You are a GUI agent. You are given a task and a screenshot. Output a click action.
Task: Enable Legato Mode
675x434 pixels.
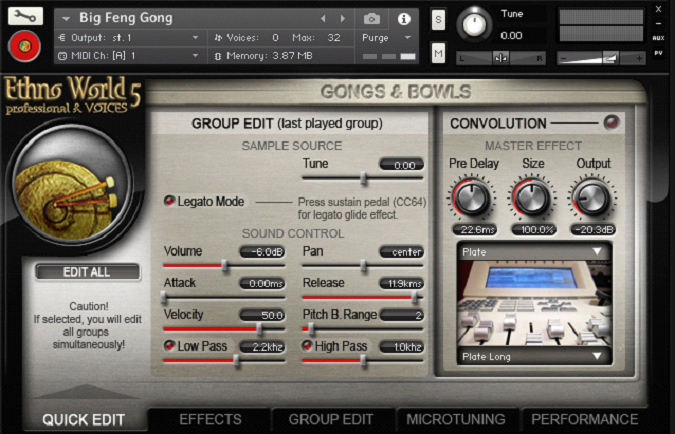(170, 201)
